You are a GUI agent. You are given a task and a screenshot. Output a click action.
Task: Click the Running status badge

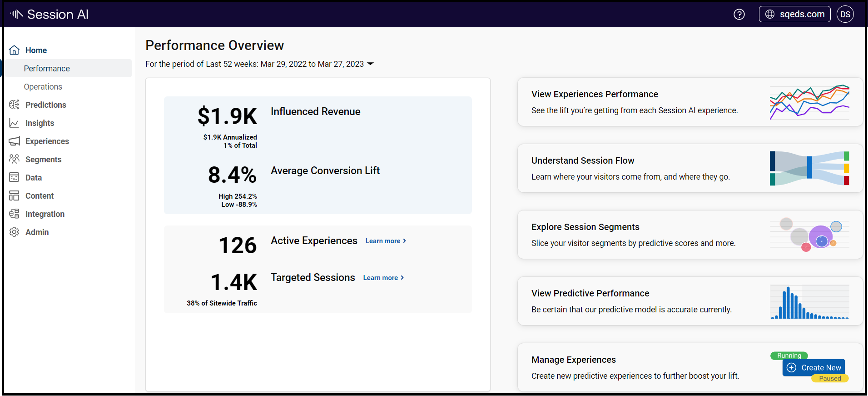point(789,356)
